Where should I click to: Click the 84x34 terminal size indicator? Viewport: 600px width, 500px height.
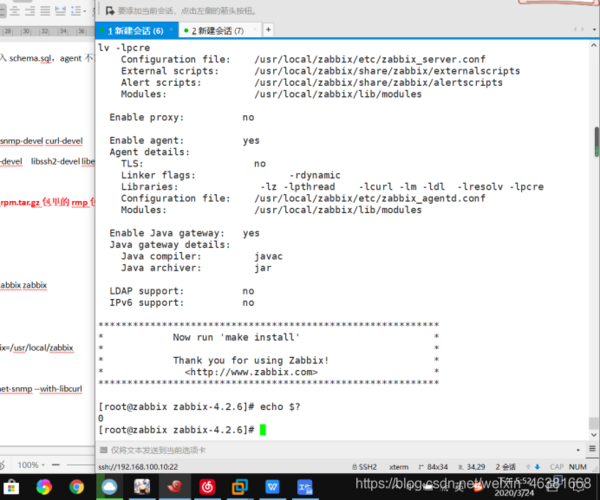coord(433,467)
